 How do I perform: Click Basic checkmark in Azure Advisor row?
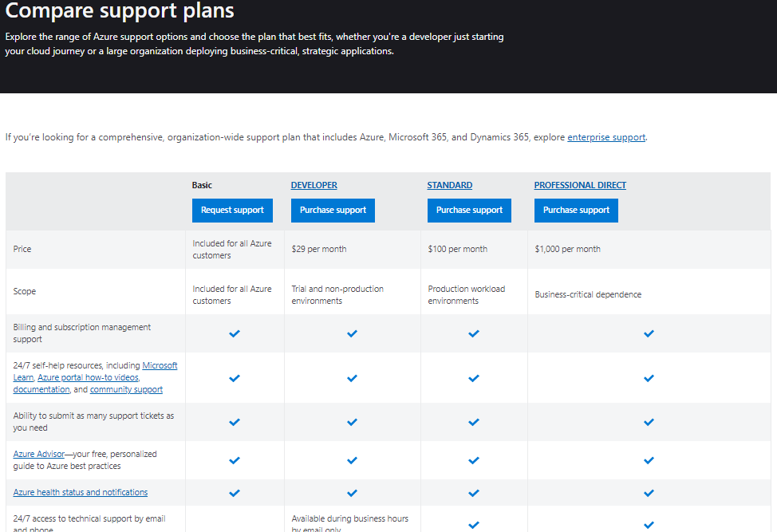pos(235,461)
